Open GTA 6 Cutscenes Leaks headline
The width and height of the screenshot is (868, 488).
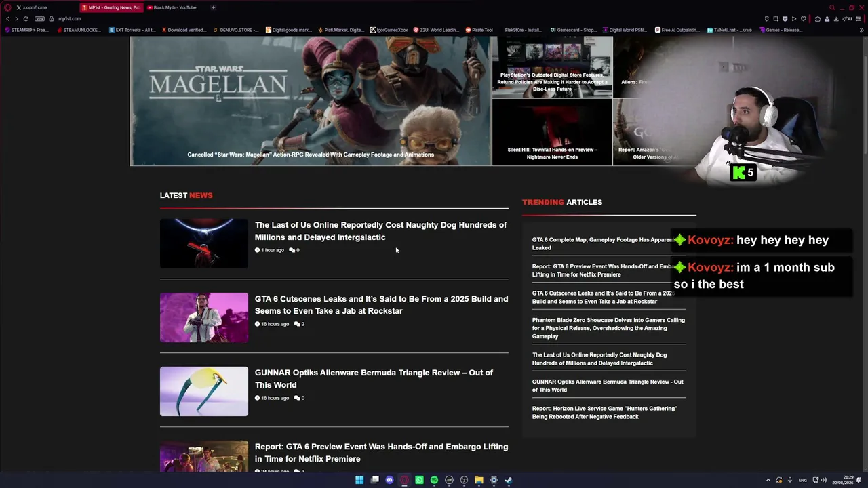(381, 305)
